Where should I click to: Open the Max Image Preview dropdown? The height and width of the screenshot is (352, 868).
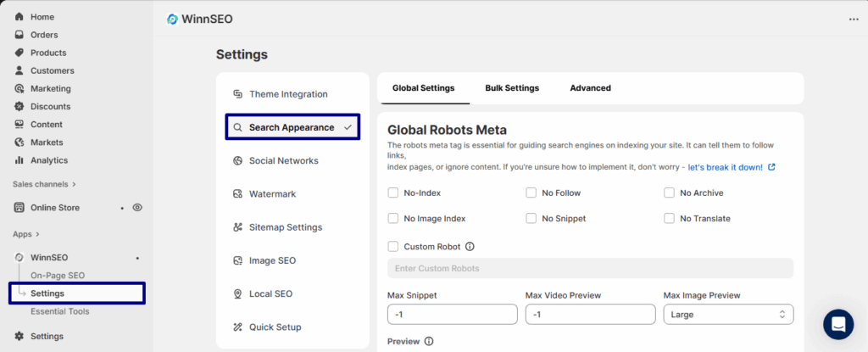[728, 315]
